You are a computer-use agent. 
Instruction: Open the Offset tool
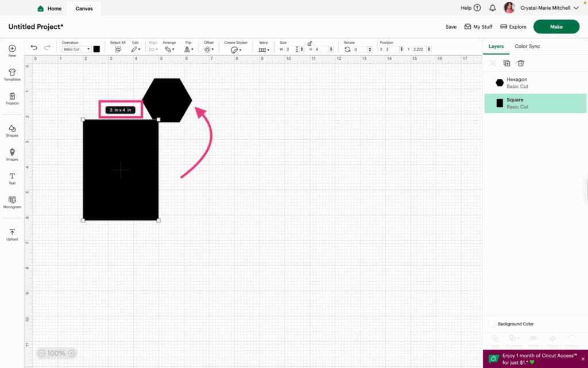pyautogui.click(x=209, y=49)
